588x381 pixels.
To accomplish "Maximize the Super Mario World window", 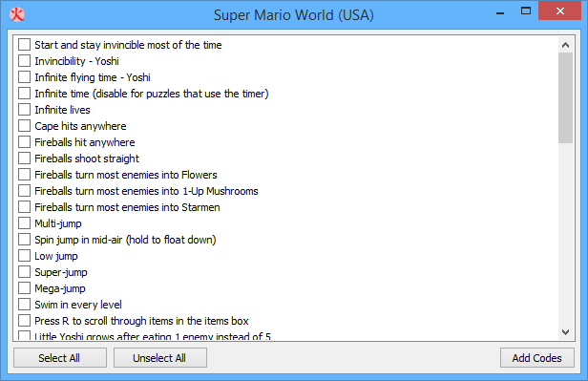I will click(x=526, y=11).
